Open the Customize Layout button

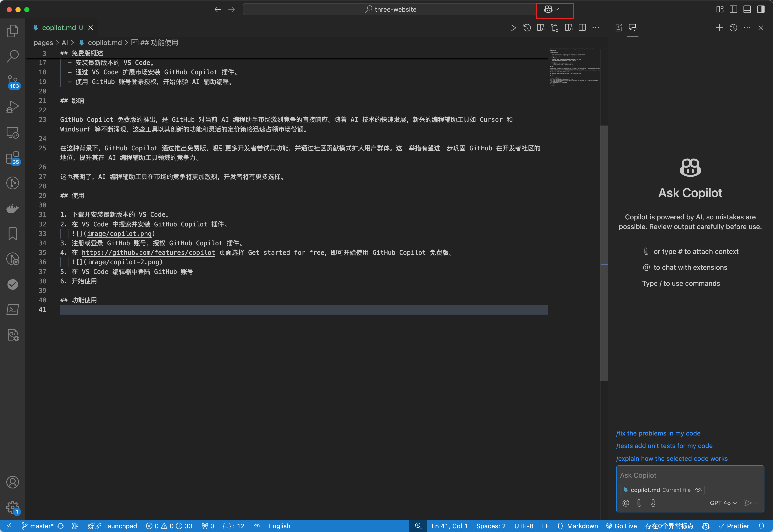point(720,9)
